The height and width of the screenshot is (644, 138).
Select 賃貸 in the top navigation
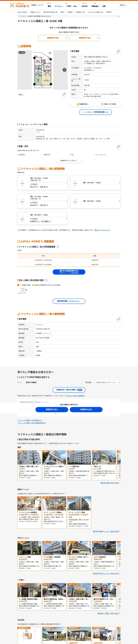click(x=49, y=6)
